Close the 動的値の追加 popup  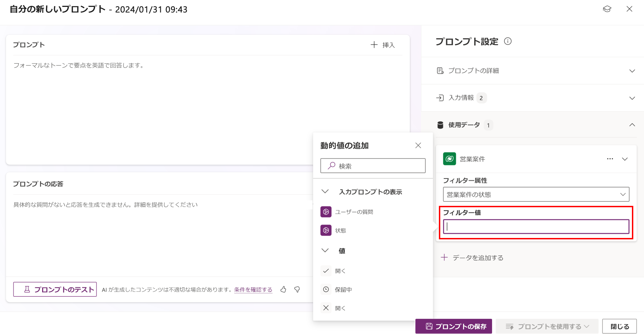(x=418, y=145)
